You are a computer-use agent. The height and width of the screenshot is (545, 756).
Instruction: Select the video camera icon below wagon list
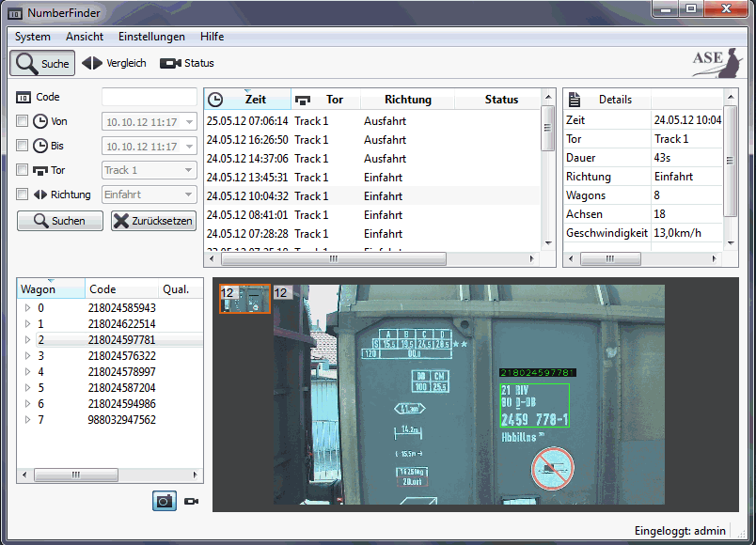pyautogui.click(x=191, y=501)
